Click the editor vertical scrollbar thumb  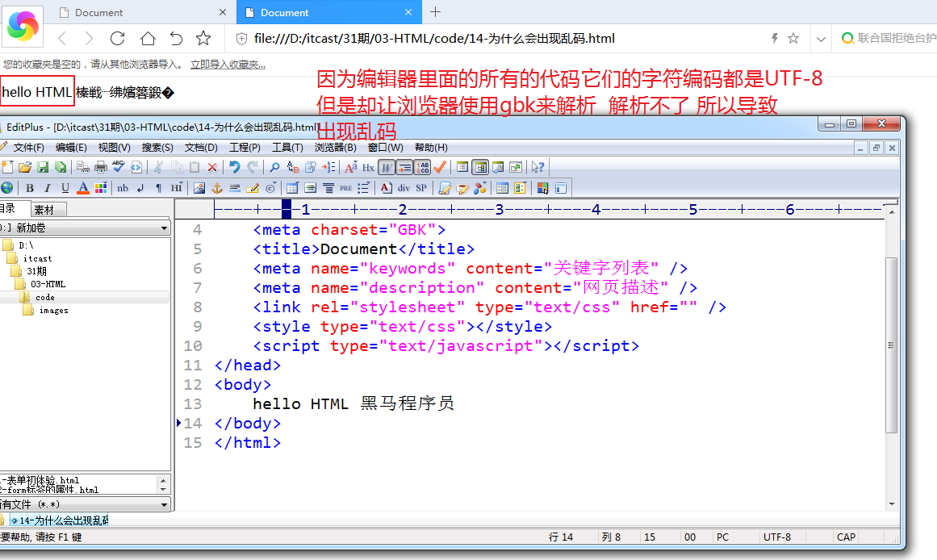[891, 345]
